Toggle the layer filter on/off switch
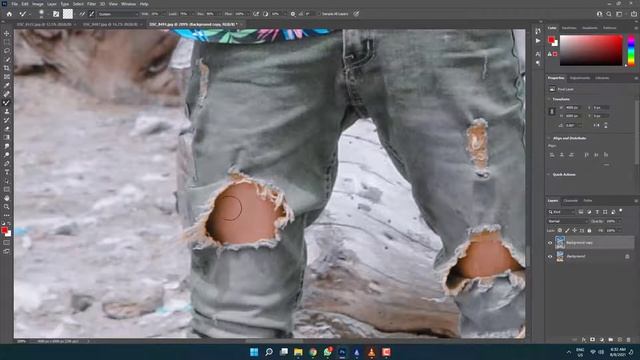Screen dimensions: 640x360 (621, 211)
